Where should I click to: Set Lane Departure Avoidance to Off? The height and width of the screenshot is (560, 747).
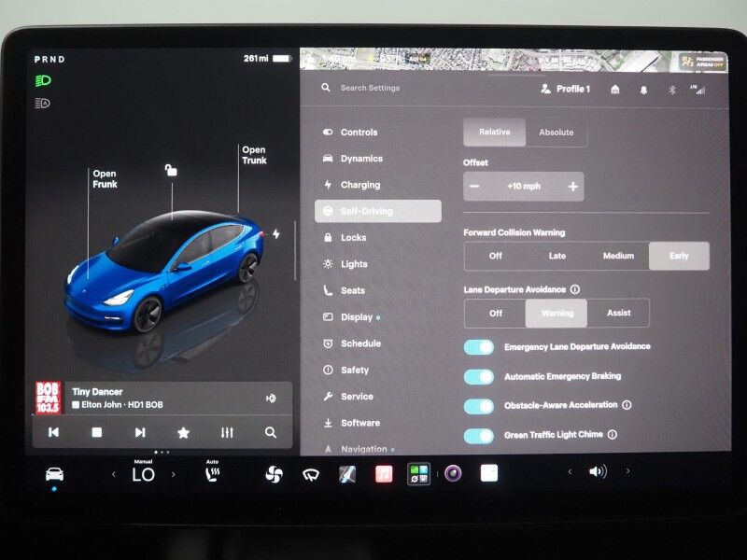click(x=496, y=313)
